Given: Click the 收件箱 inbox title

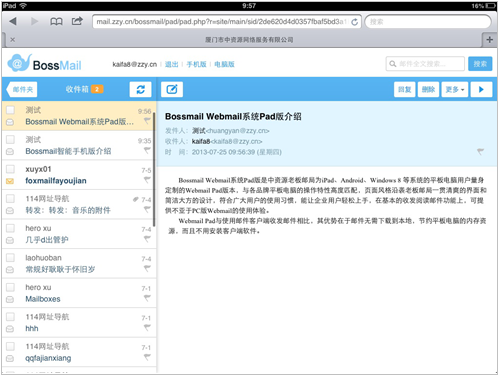Looking at the screenshot, I should 77,89.
